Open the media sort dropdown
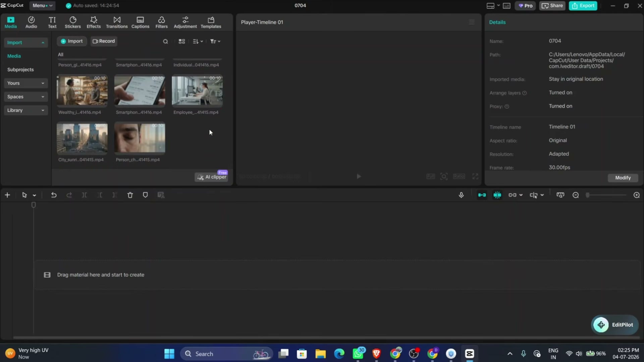The image size is (644, 362). pos(198,42)
